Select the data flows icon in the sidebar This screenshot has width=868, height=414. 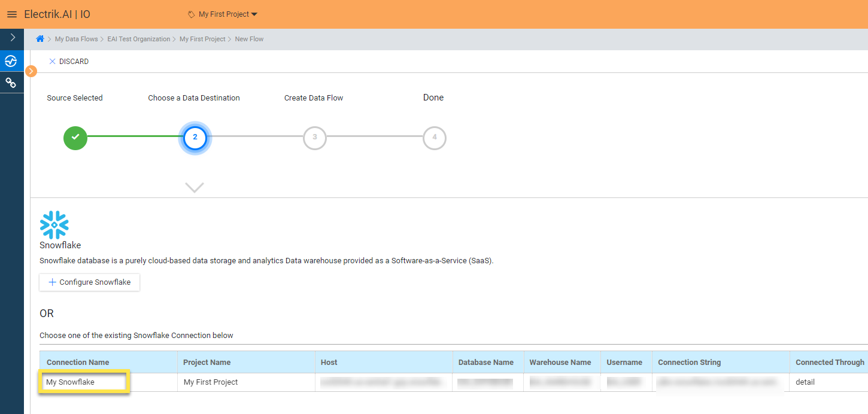(x=11, y=60)
